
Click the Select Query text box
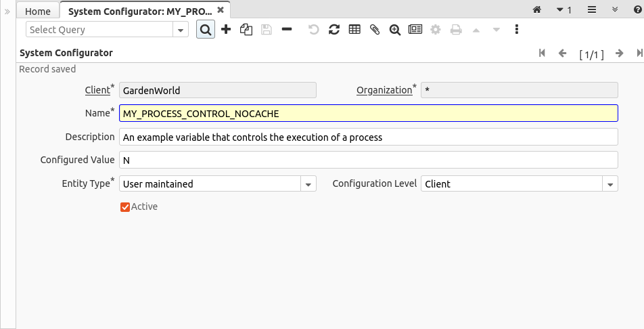pos(99,30)
